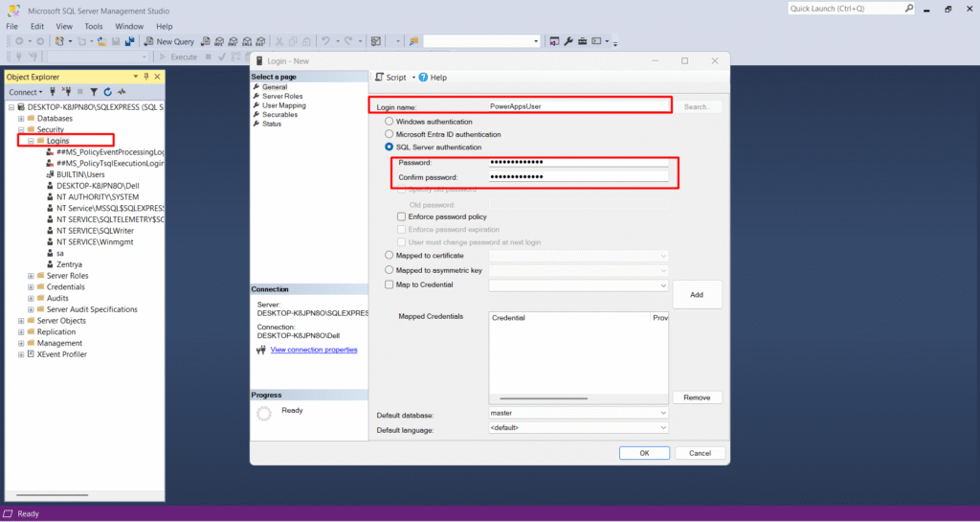Open the Tools menu
This screenshot has height=522, width=980.
pos(94,26)
